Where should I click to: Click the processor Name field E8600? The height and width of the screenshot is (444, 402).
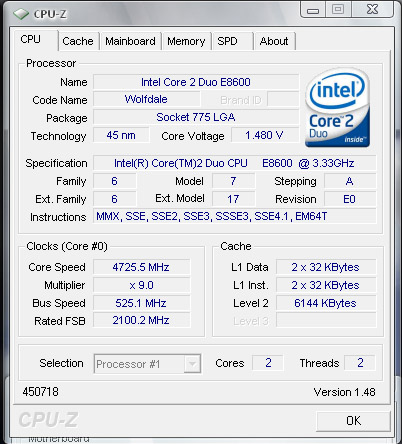(x=196, y=82)
